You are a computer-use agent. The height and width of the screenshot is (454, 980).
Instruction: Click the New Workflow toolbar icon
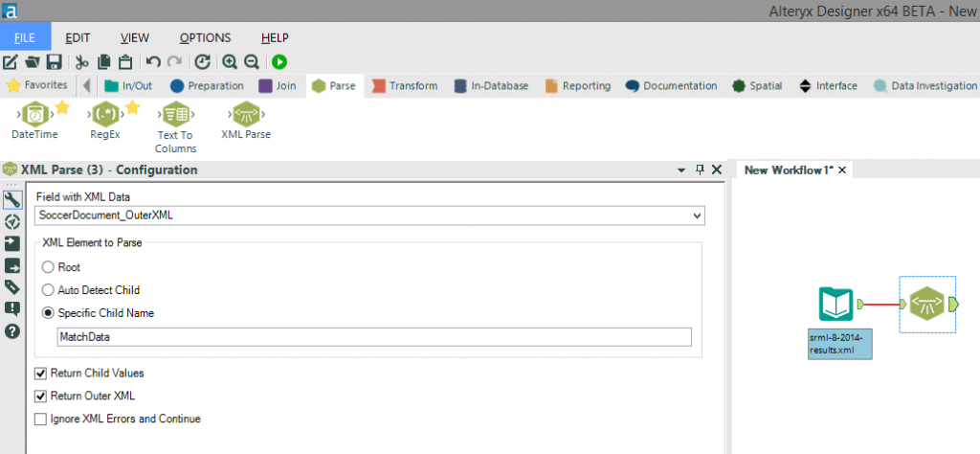[x=10, y=62]
